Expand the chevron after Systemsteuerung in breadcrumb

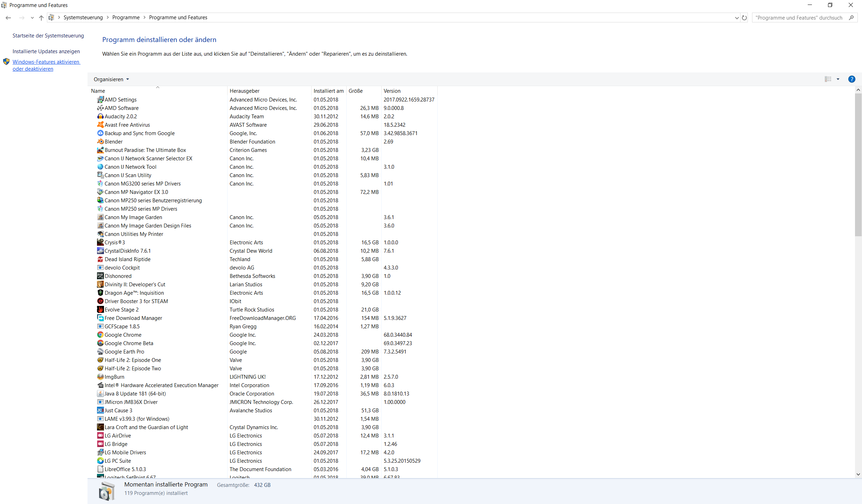[x=107, y=17]
